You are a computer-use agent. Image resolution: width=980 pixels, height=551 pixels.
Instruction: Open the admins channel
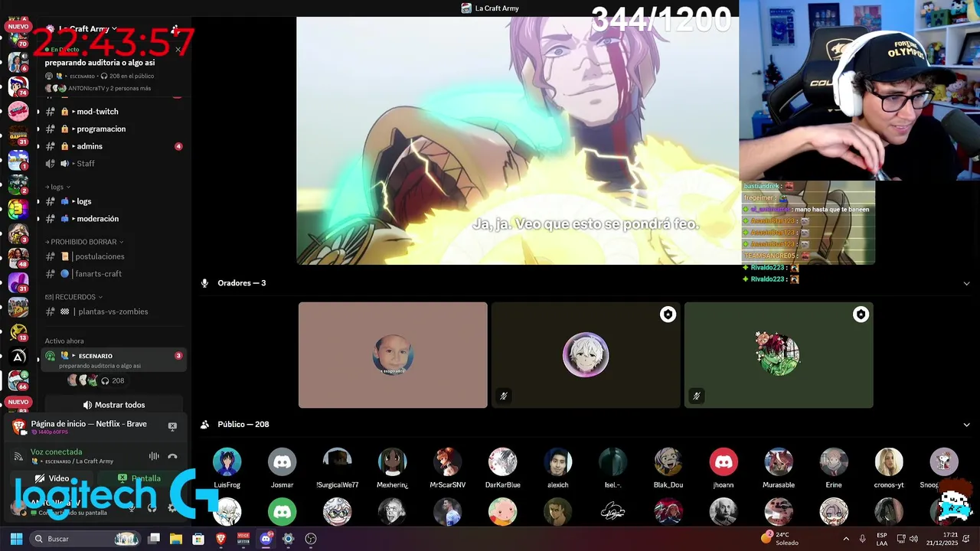(x=110, y=146)
